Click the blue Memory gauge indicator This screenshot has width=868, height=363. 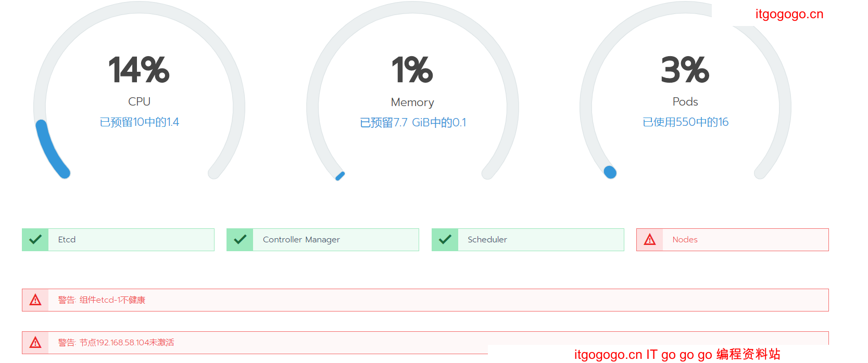(x=340, y=176)
